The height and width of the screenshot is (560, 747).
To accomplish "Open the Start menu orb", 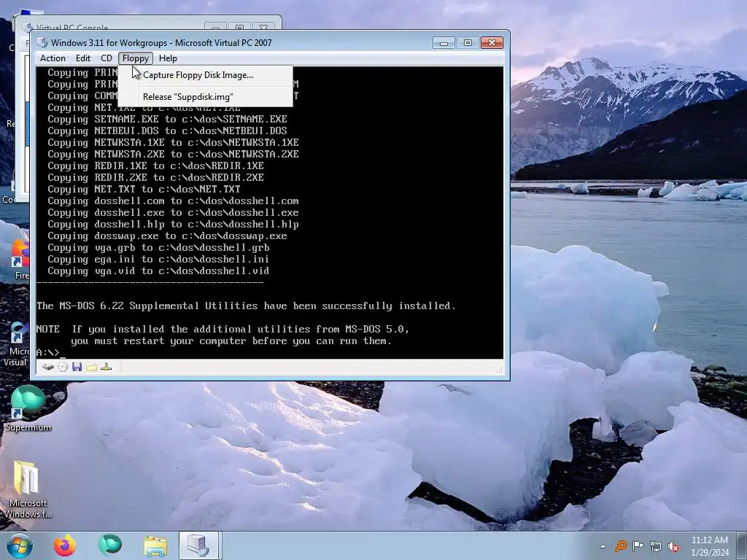I will click(20, 545).
